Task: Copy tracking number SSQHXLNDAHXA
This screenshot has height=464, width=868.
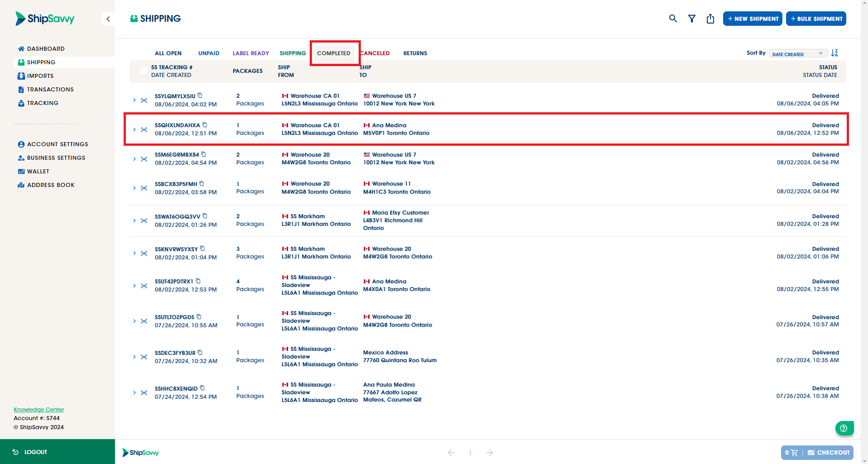Action: [205, 125]
